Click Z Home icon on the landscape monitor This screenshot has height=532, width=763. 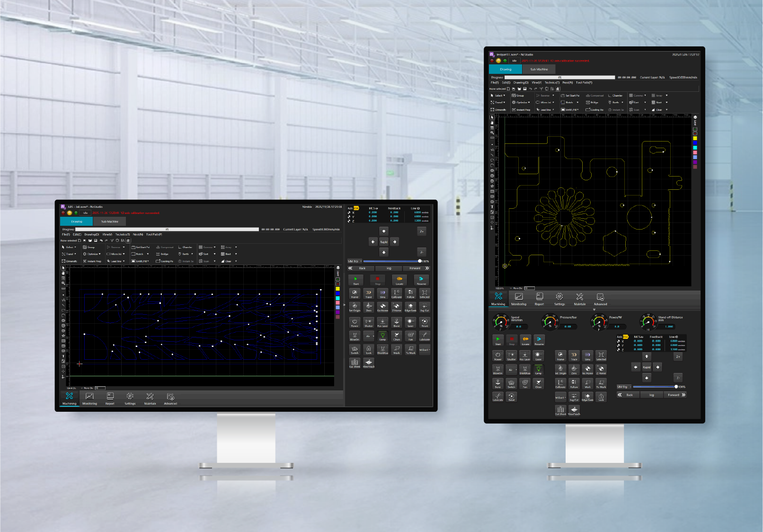click(397, 307)
